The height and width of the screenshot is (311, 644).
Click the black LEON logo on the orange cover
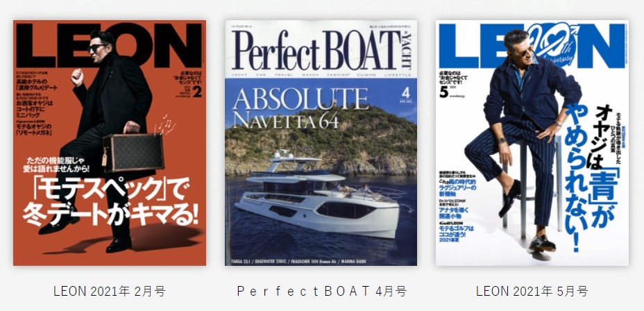point(109,46)
